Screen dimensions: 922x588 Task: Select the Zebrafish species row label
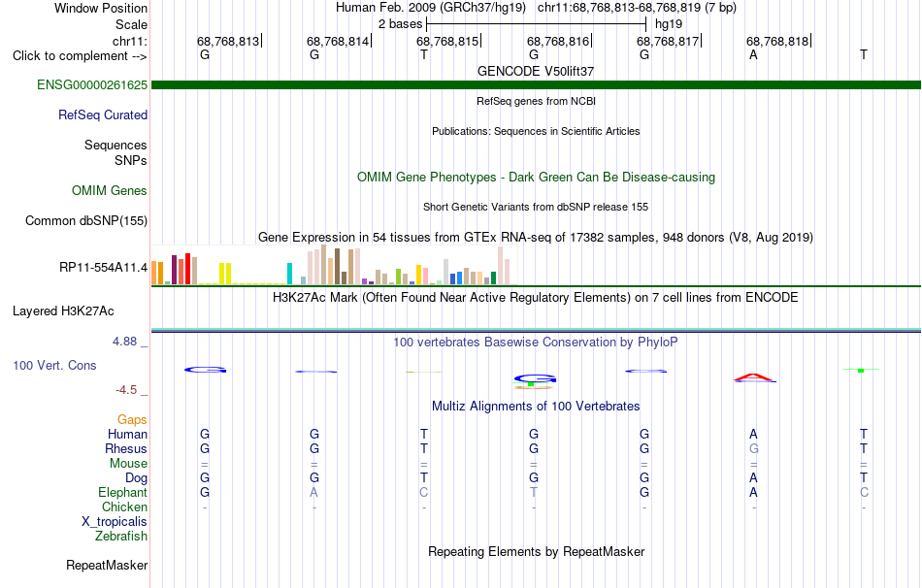point(121,536)
